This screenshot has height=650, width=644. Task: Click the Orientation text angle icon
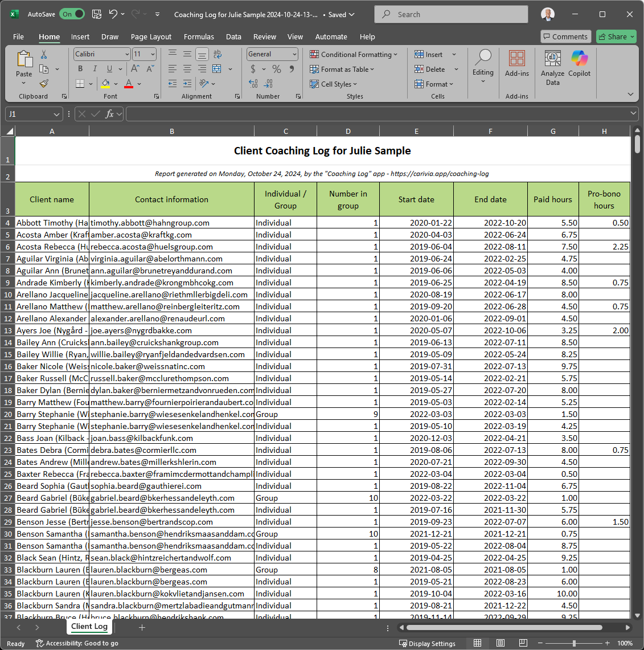coord(204,84)
